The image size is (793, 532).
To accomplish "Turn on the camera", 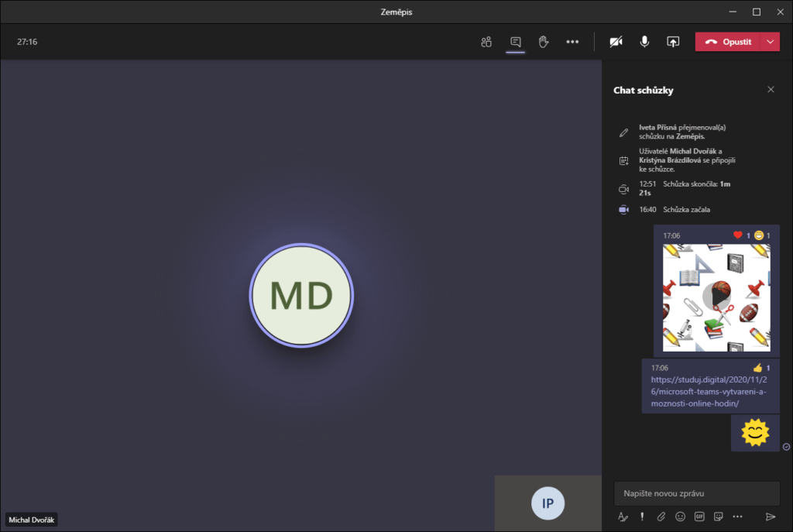I will (616, 42).
